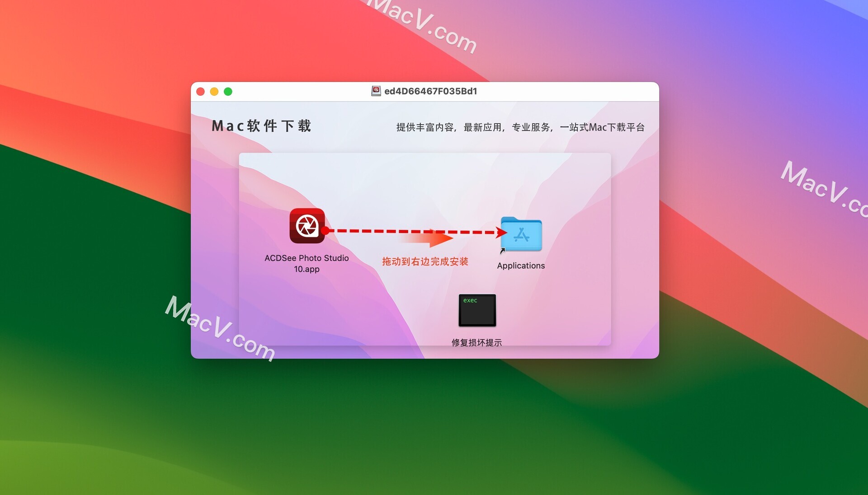
Task: Click the 修复损坏提示 exec icon
Action: pyautogui.click(x=477, y=311)
